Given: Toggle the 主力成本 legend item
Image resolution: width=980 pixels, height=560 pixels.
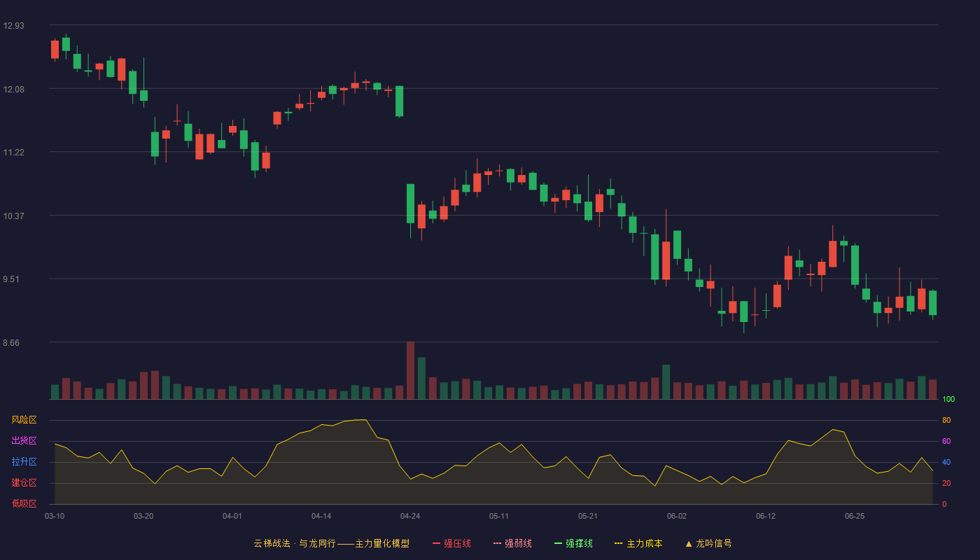Looking at the screenshot, I should (638, 543).
